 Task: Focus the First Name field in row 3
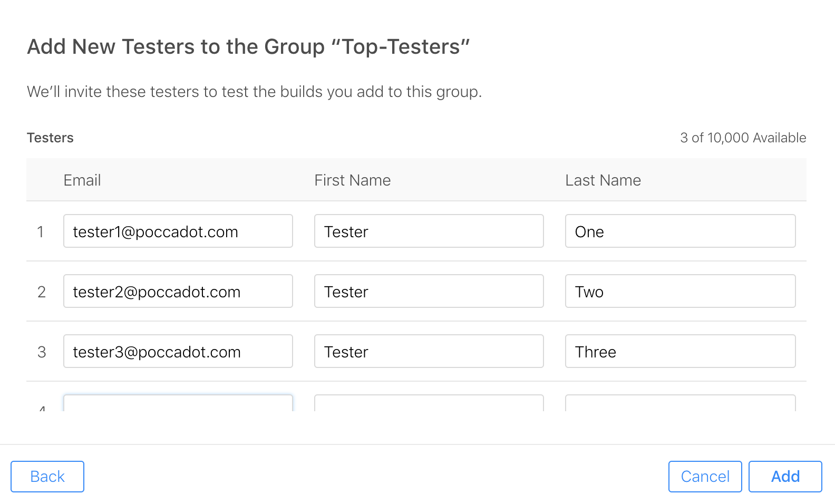tap(429, 351)
